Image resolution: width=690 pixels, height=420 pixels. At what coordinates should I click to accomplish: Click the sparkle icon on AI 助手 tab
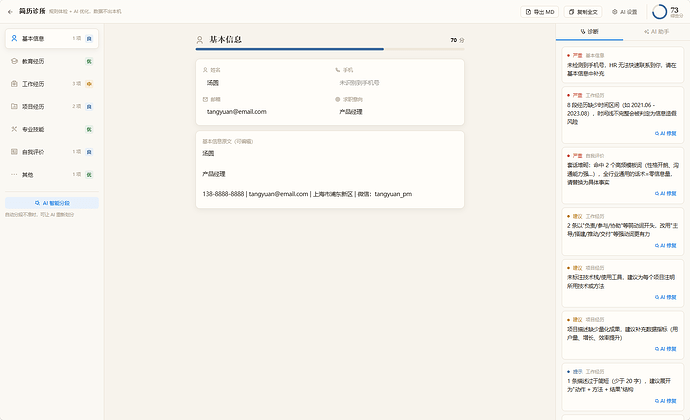pyautogui.click(x=646, y=32)
